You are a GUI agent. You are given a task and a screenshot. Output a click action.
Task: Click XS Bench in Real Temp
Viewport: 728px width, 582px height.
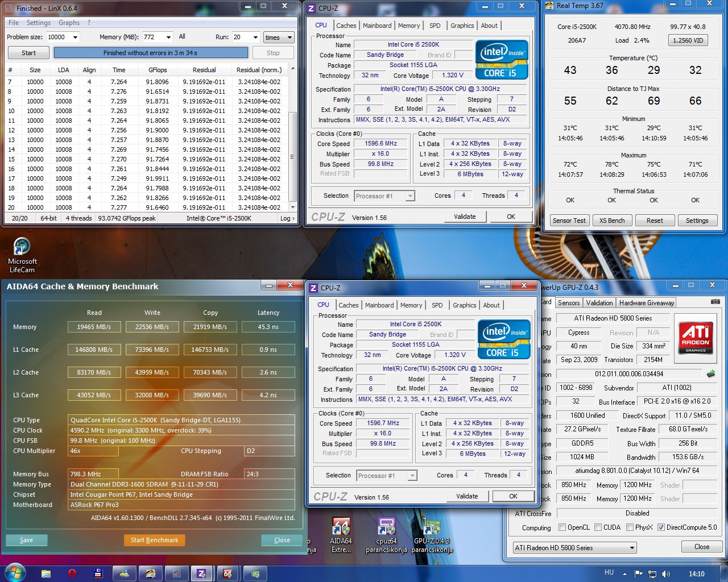(612, 221)
